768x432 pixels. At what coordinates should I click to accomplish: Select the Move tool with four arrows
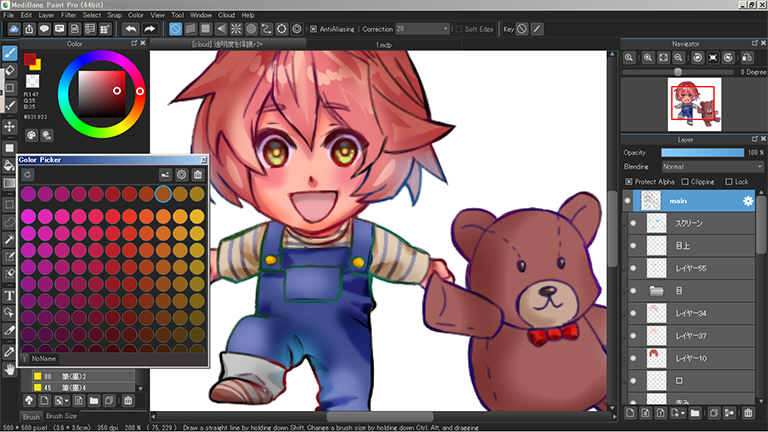[x=9, y=127]
